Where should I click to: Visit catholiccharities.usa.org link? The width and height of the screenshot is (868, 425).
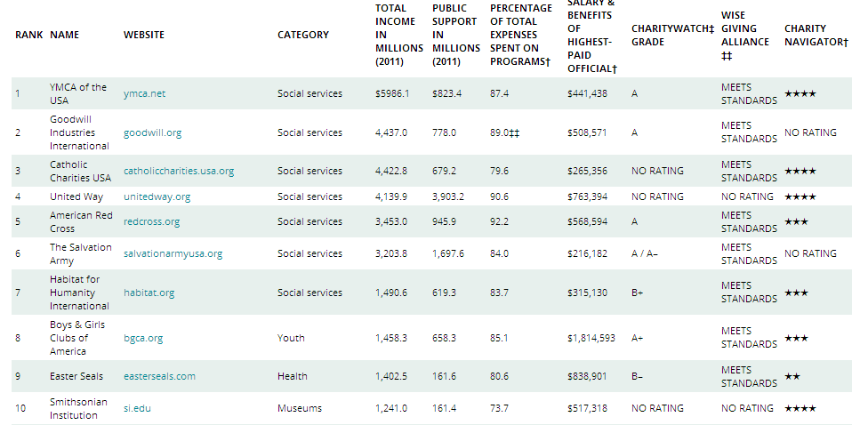point(179,171)
